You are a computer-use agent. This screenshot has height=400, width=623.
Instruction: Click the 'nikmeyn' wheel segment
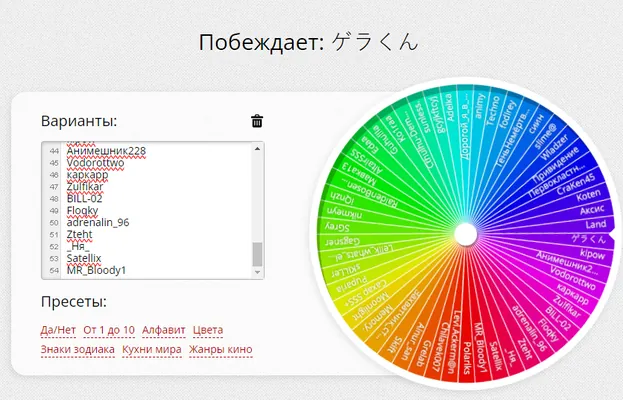(x=344, y=213)
